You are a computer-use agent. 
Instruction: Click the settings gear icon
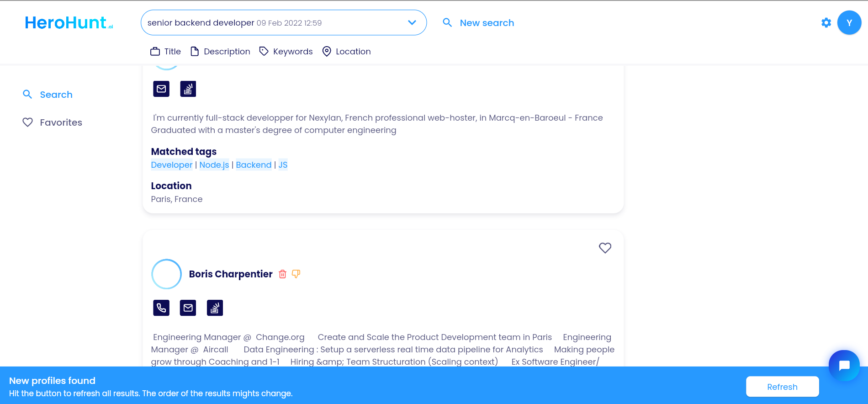coord(826,23)
